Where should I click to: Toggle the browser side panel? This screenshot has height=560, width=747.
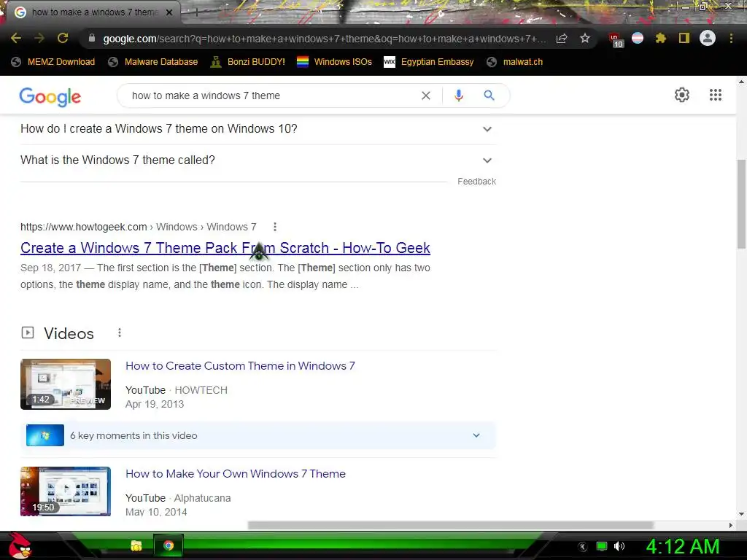point(684,38)
